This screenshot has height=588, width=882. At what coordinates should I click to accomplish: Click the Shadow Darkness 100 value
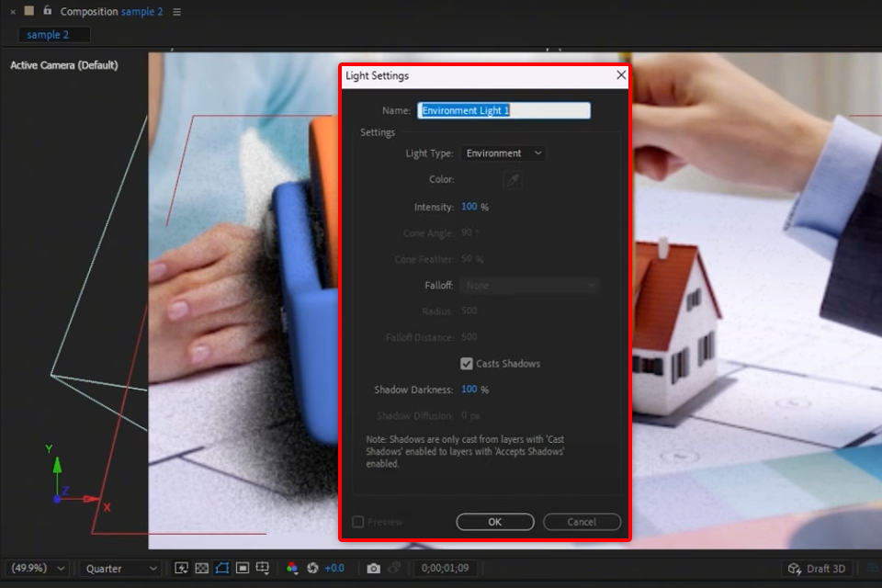coord(469,390)
